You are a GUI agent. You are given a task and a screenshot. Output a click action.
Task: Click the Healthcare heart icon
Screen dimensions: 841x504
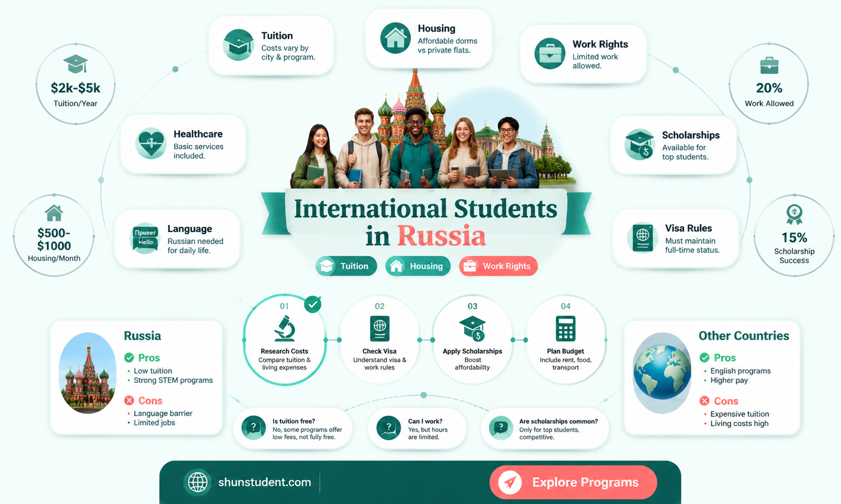click(x=151, y=144)
